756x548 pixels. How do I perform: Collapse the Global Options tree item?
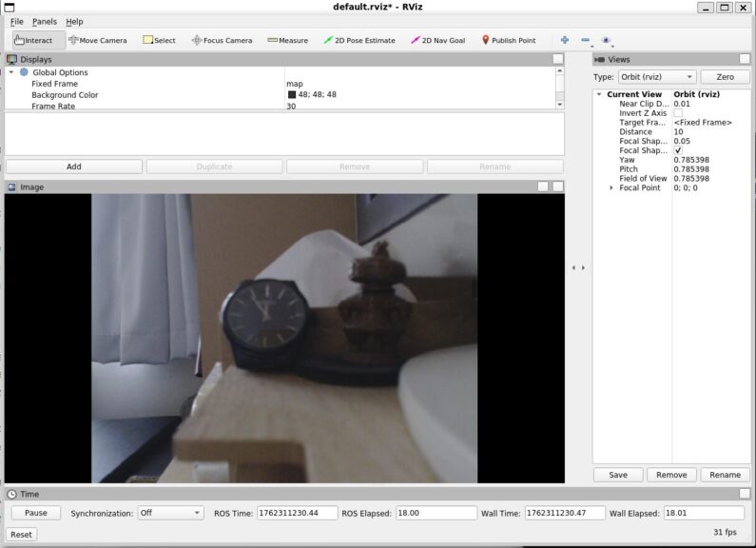[x=11, y=72]
